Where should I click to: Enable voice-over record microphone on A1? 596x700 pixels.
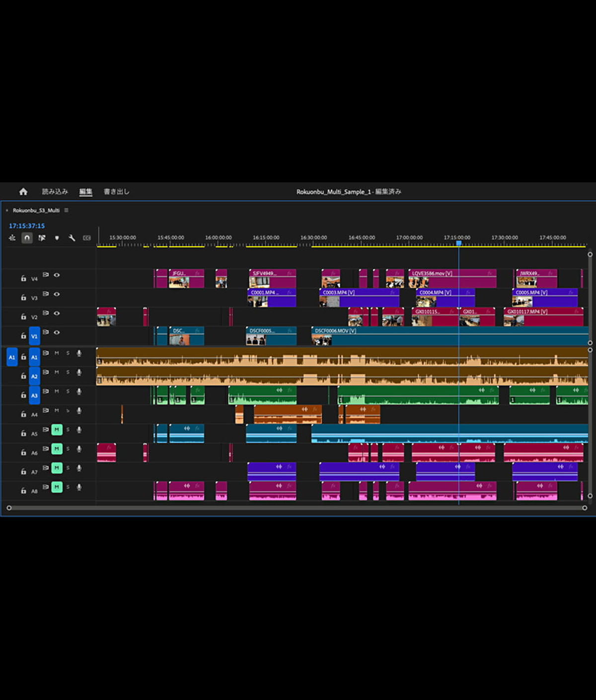pos(79,353)
